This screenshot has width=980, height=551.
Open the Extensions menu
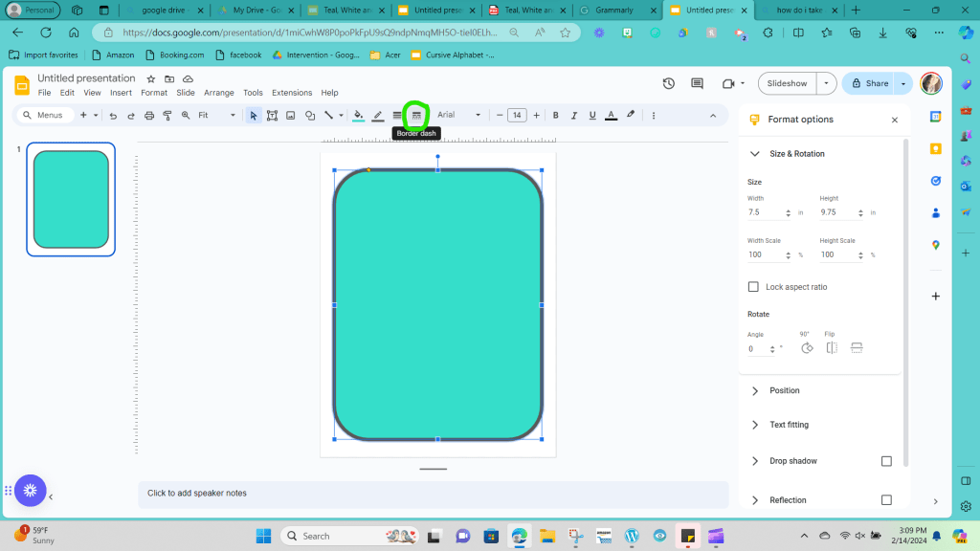pyautogui.click(x=292, y=93)
